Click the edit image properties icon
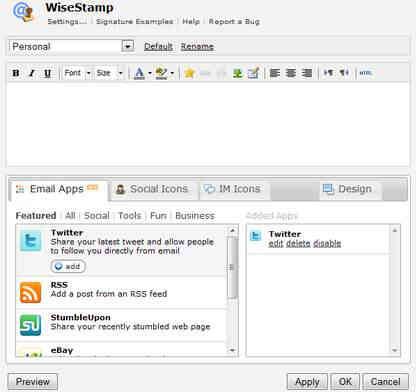Image resolution: width=416 pixels, height=392 pixels. (x=253, y=73)
